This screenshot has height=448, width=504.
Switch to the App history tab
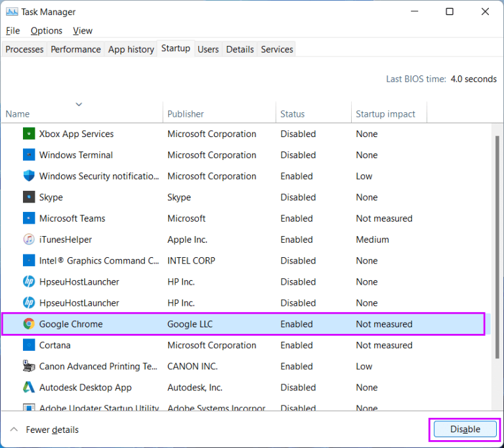131,49
